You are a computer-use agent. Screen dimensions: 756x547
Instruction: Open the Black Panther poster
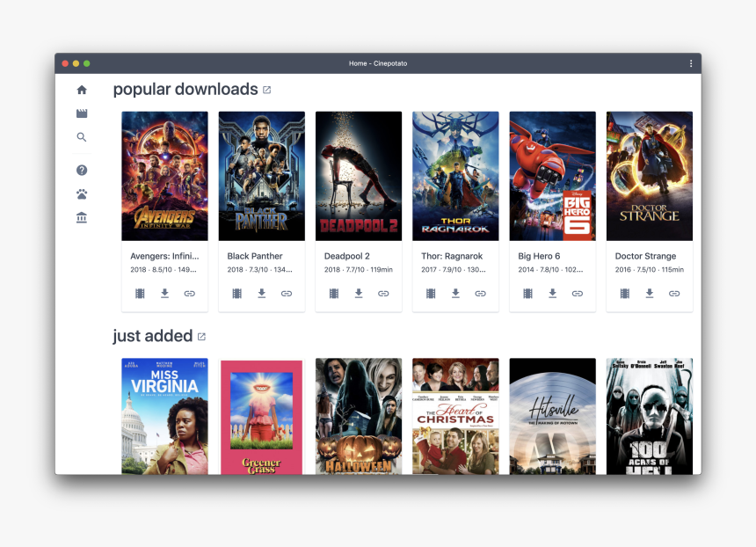(261, 176)
